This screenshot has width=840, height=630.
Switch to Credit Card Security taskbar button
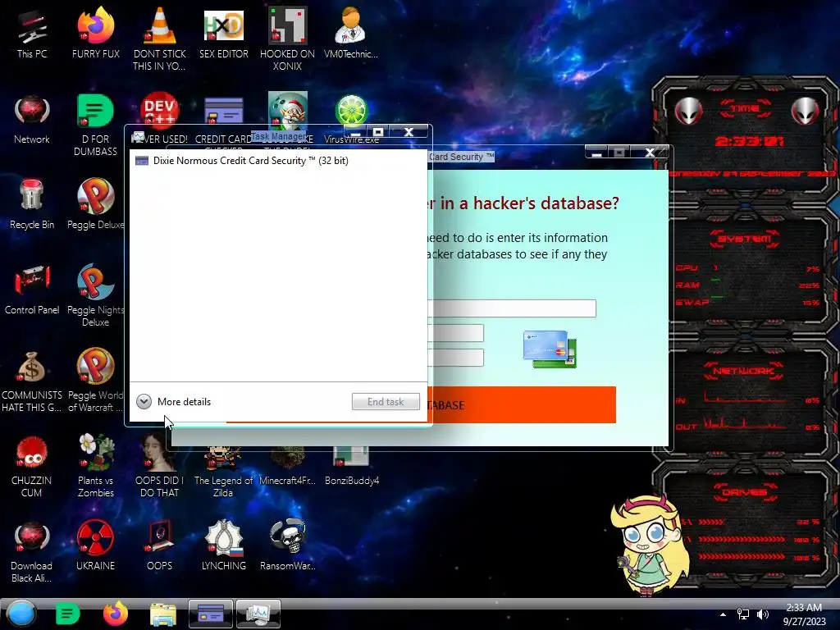click(x=211, y=614)
